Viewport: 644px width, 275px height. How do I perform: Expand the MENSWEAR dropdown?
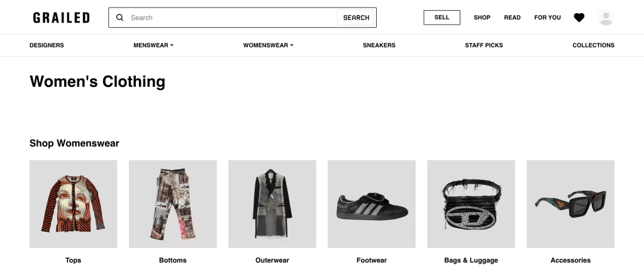click(153, 45)
